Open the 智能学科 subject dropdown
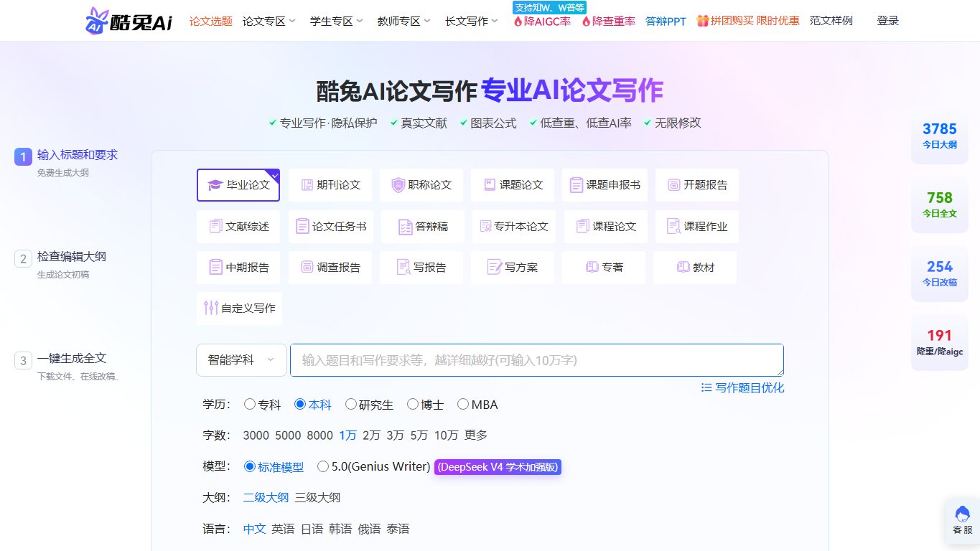 (x=241, y=360)
